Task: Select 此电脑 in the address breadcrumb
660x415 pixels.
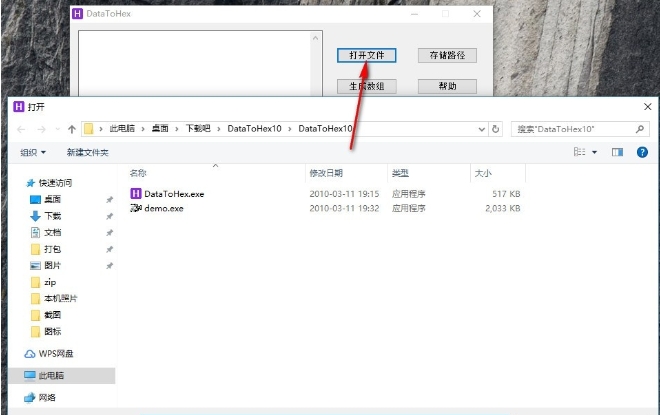Action: [x=122, y=129]
